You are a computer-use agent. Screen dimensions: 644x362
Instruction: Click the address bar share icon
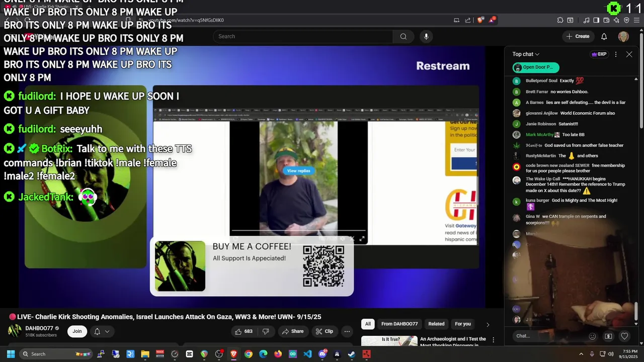pos(468,20)
